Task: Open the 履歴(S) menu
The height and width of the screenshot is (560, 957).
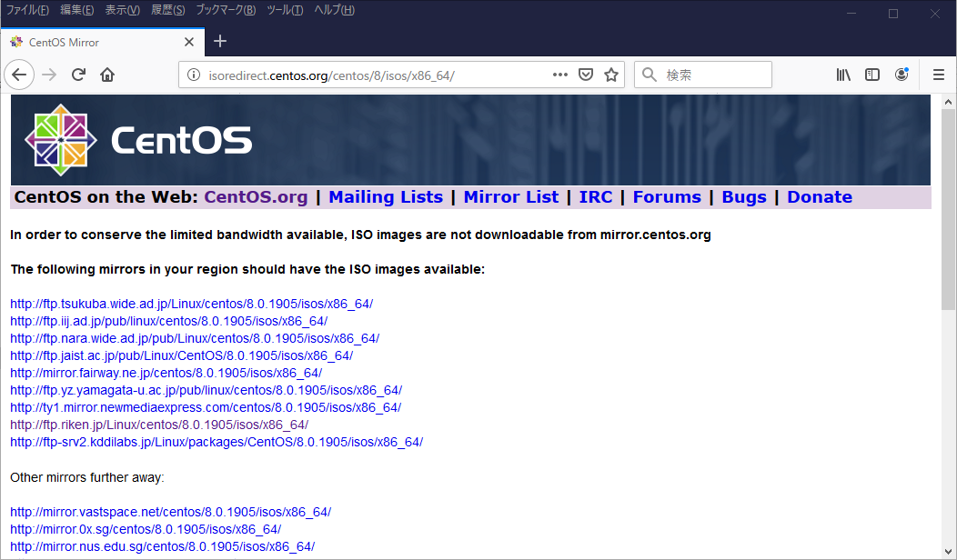Action: point(168,10)
